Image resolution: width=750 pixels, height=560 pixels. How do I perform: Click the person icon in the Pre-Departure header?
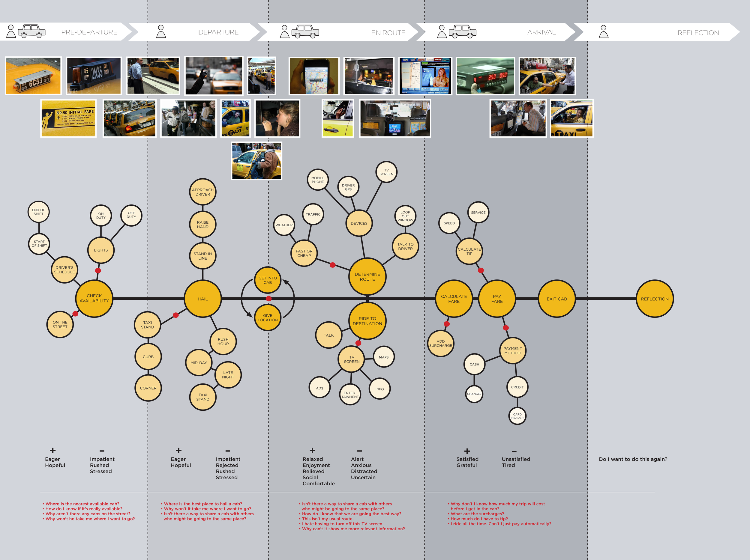(11, 31)
